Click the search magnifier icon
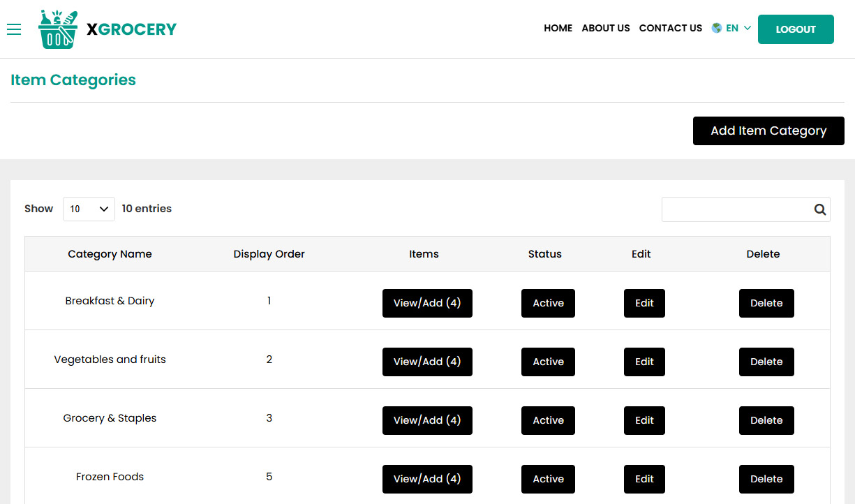 [819, 209]
